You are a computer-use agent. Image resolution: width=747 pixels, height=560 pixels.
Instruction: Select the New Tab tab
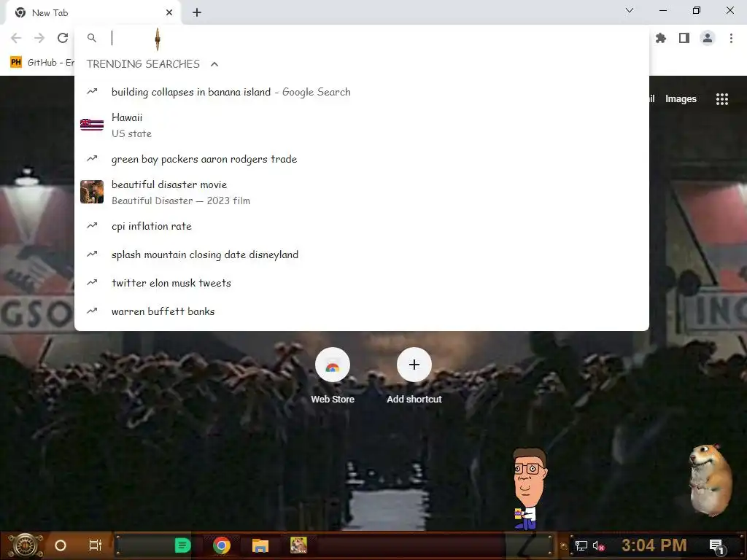click(93, 13)
